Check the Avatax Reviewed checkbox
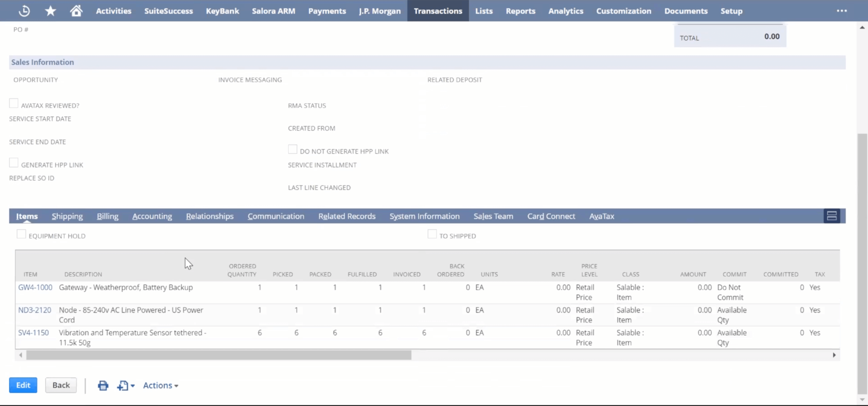Image resolution: width=868 pixels, height=406 pixels. 14,103
